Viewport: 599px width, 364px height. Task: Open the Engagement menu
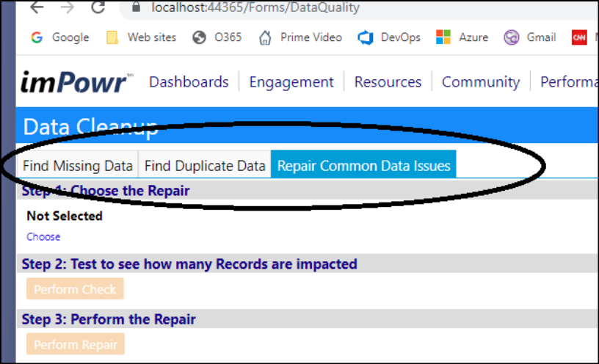pos(291,81)
